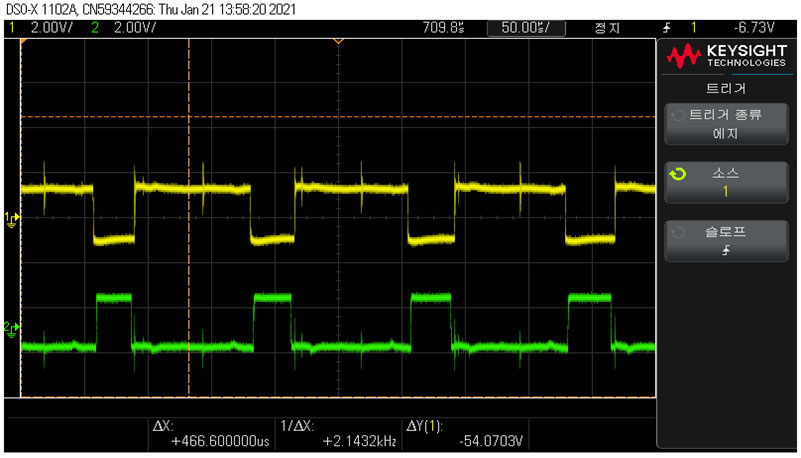Click channel 1 scale 2.00V/ readout

(52, 28)
